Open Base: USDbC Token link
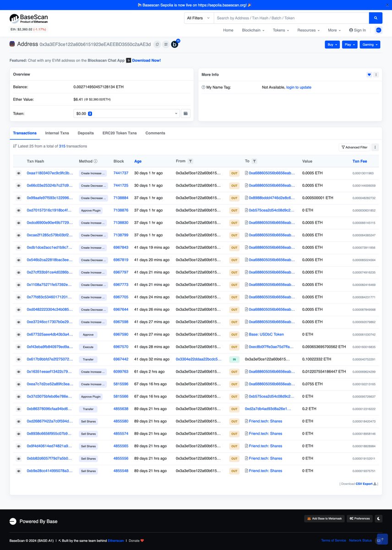The image size is (392, 550). [266, 335]
